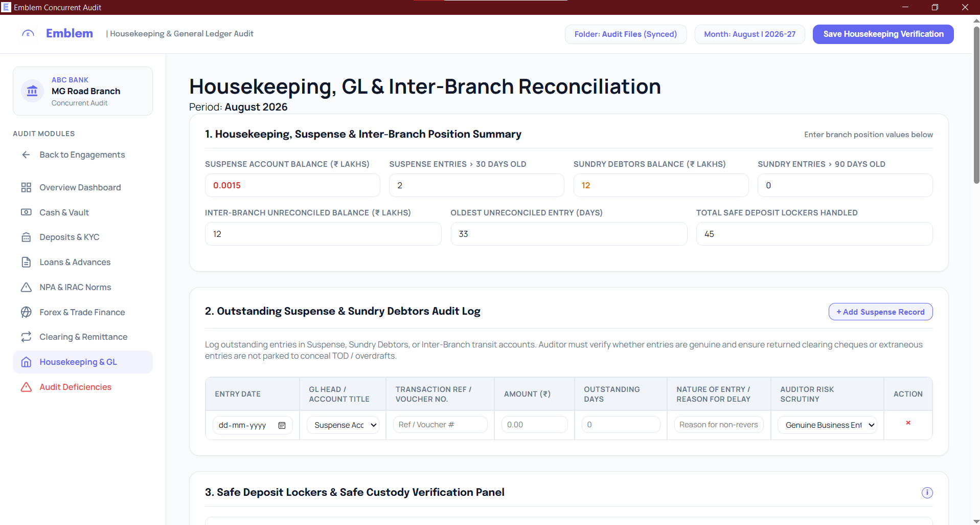Click the Suspense Account Balance input field
The image size is (980, 525).
coord(292,185)
